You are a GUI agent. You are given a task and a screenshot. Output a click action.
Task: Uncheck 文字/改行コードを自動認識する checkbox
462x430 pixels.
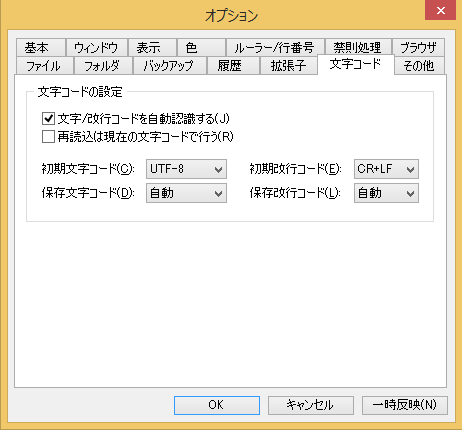click(48, 119)
